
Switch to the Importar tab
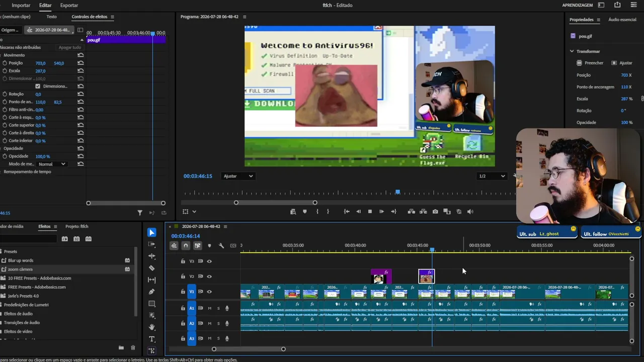click(21, 5)
